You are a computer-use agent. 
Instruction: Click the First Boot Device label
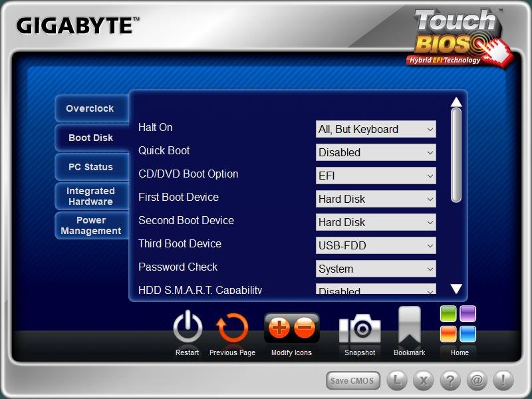pyautogui.click(x=178, y=197)
